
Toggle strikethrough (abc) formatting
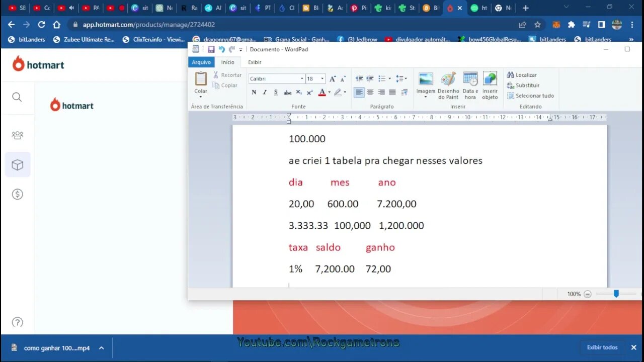point(287,93)
